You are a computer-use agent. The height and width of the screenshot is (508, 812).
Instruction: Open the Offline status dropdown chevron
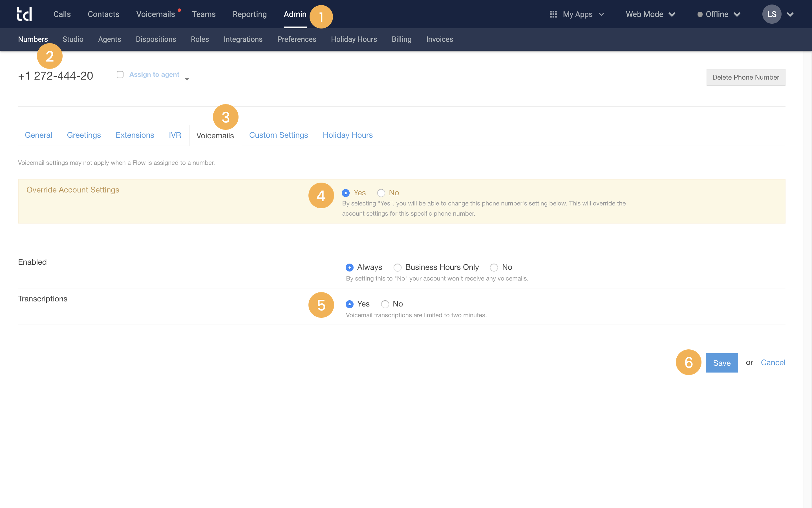click(x=737, y=14)
